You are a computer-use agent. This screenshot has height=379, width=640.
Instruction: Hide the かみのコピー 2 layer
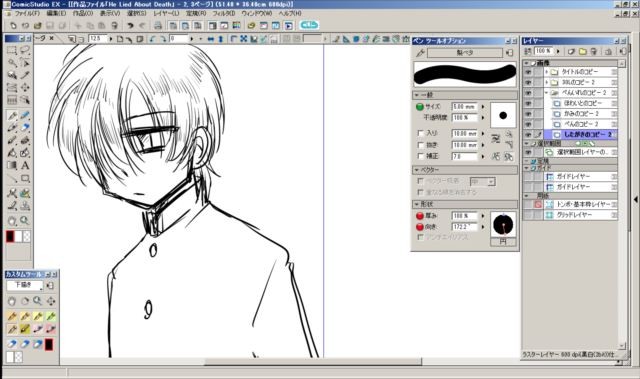point(528,114)
